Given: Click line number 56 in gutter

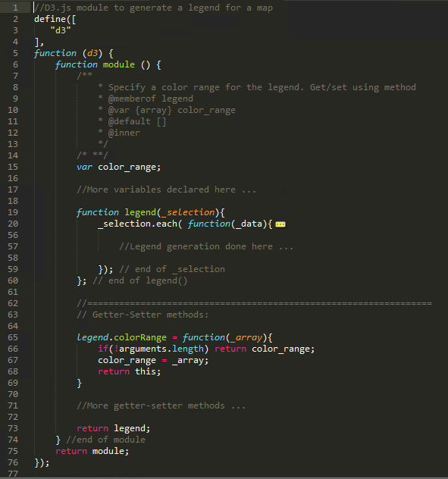Looking at the screenshot, I should point(13,235).
